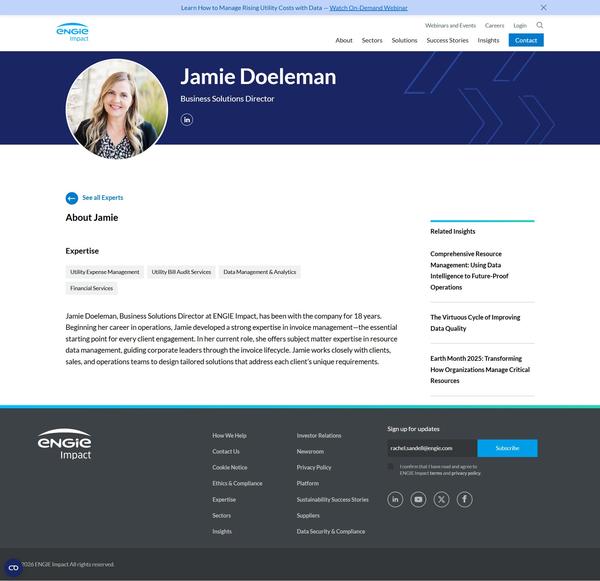Open the footer Investor Relations link
The height and width of the screenshot is (581, 600).
pyautogui.click(x=319, y=436)
